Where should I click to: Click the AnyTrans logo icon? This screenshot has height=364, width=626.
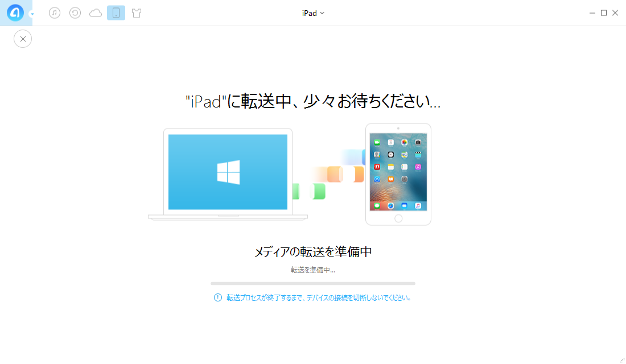point(15,13)
